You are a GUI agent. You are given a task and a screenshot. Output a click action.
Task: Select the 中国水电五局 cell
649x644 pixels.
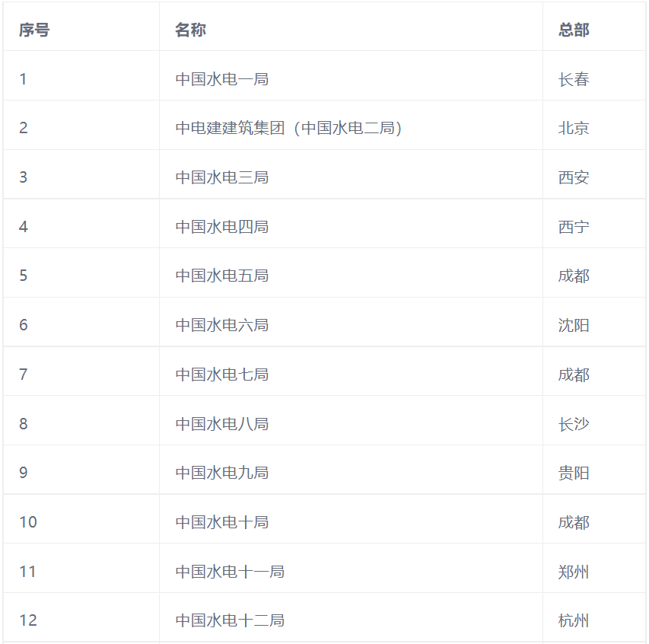tap(222, 276)
